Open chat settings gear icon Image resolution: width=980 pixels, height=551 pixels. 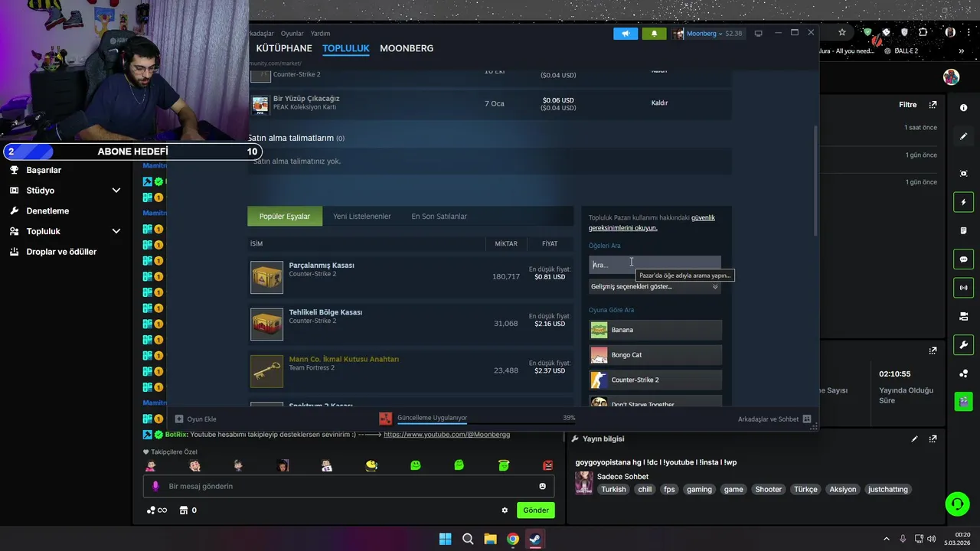click(x=505, y=510)
